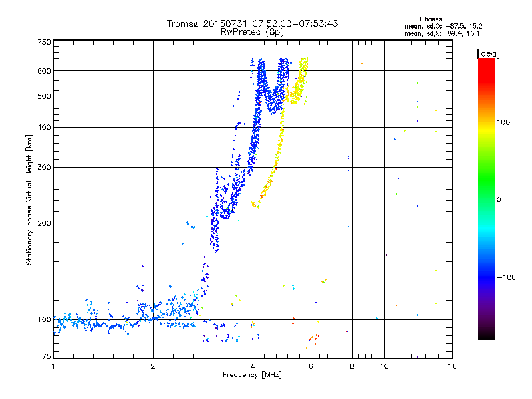Click the y-axis tick label '500'
The width and height of the screenshot is (532, 399).
44,96
